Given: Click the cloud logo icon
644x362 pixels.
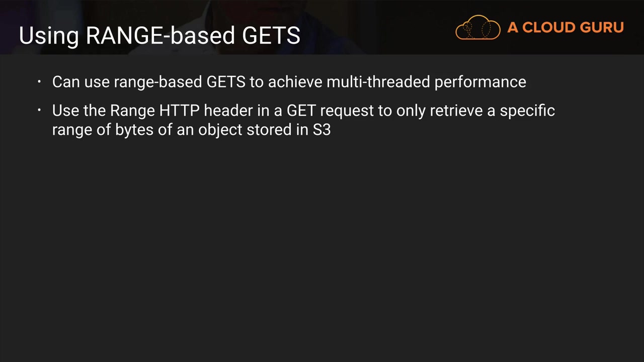Looking at the screenshot, I should click(x=477, y=28).
